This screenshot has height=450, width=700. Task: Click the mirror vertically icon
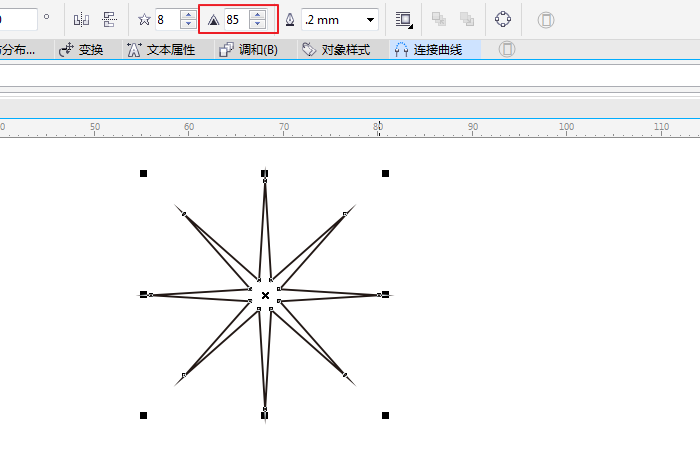(x=109, y=20)
